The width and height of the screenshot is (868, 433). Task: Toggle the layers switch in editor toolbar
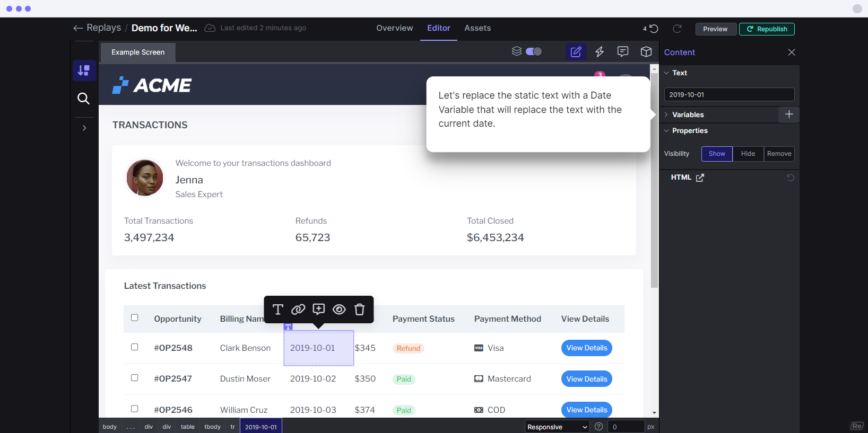tap(534, 51)
